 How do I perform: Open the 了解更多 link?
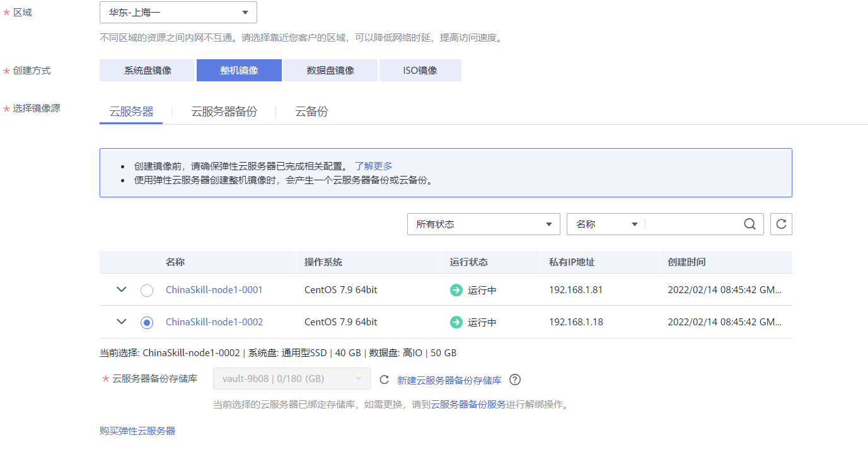[x=373, y=166]
